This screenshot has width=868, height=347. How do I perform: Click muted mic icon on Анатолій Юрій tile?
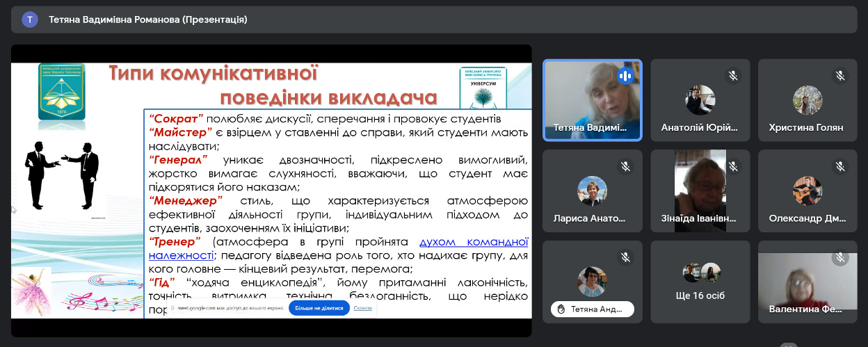tap(732, 76)
